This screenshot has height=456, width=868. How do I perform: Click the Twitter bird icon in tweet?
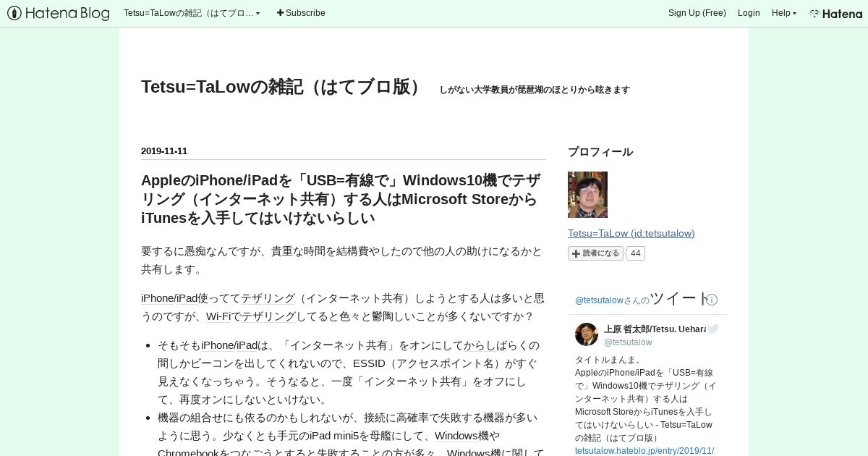point(713,329)
